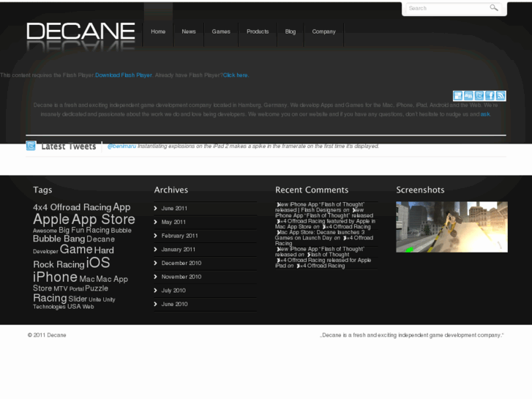Select the '4x4 Offroad Racing' tag
The image size is (532, 399).
click(x=72, y=207)
